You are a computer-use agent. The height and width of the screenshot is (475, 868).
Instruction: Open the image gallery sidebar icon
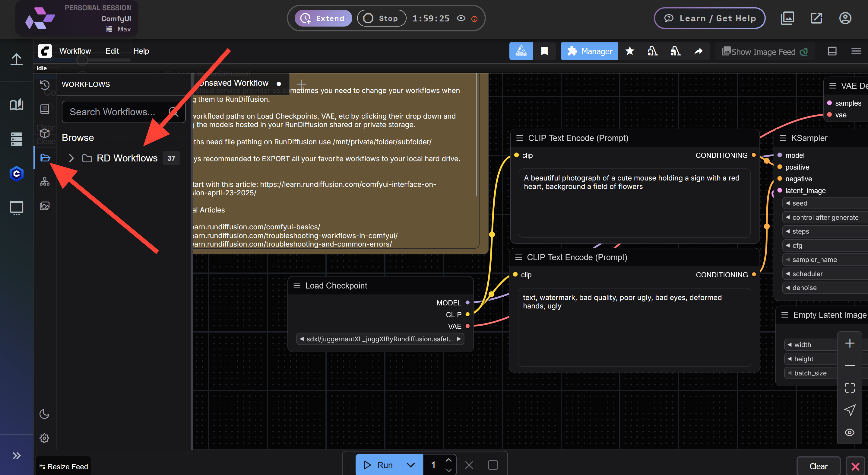[x=44, y=206]
